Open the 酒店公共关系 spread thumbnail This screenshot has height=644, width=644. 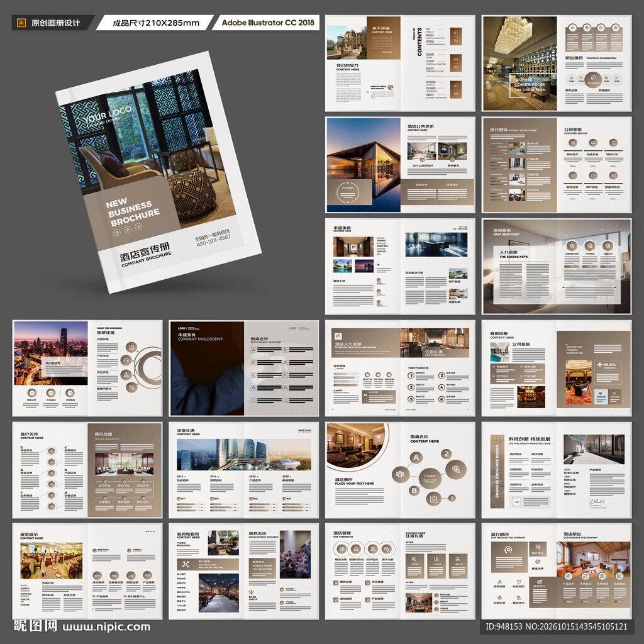click(400, 165)
